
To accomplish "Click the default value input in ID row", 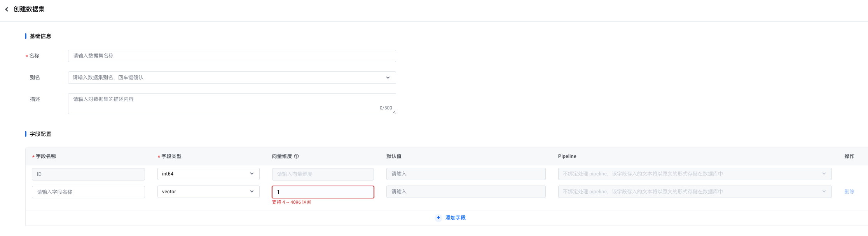I will (466, 174).
